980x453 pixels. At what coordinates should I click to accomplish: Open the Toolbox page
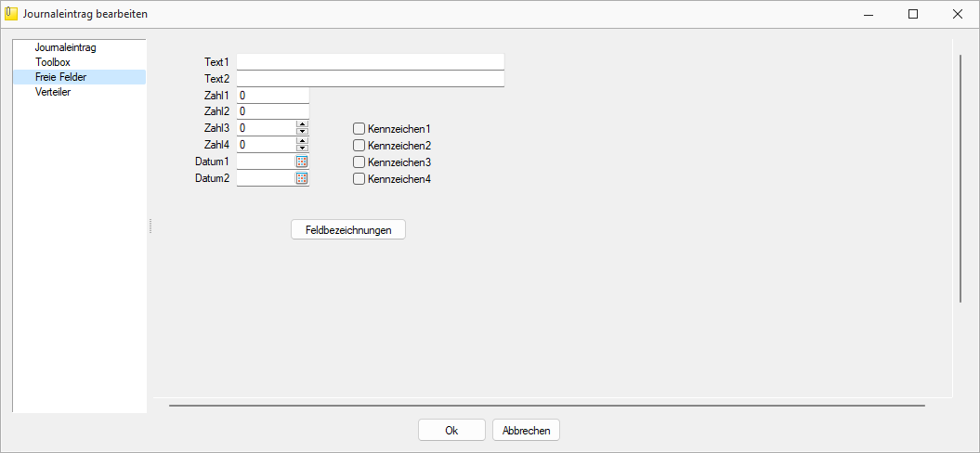53,62
